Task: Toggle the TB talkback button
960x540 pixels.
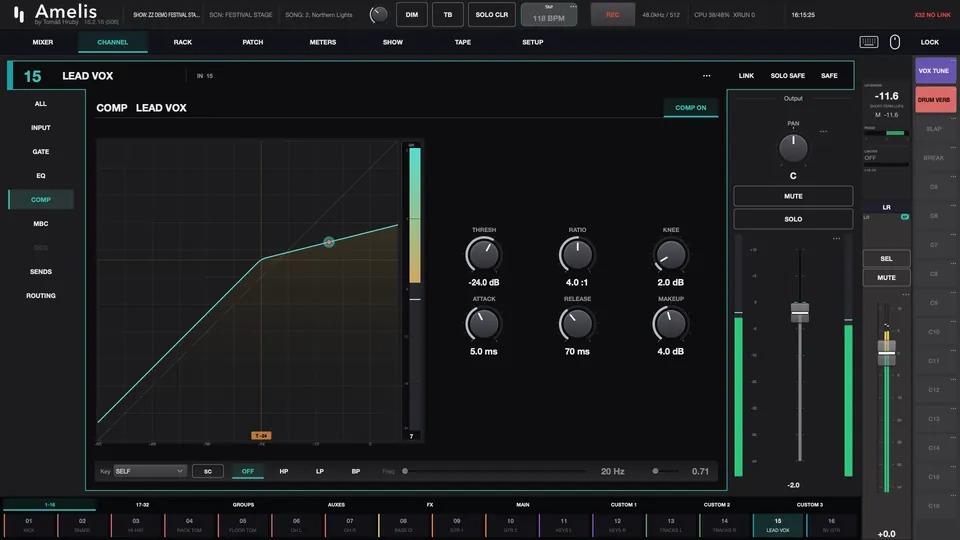Action: [448, 15]
